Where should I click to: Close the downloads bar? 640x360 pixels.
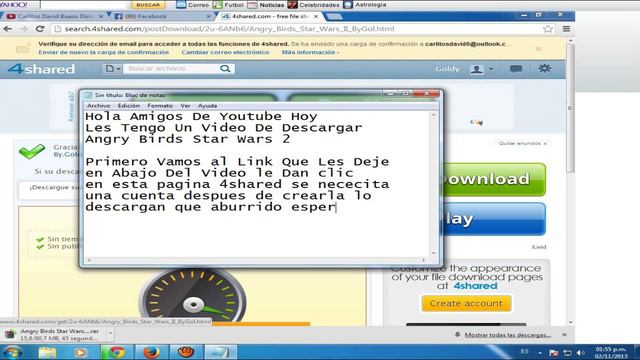click(564, 334)
